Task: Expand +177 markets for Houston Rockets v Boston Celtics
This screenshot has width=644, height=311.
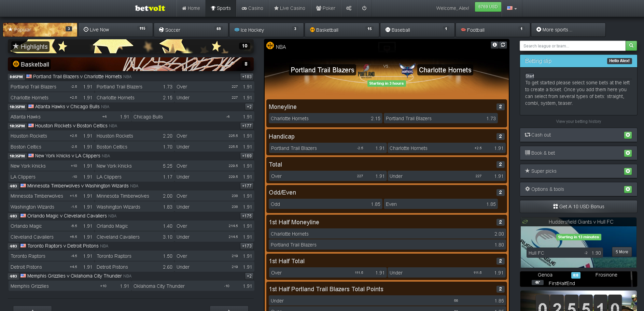Action: tap(247, 126)
